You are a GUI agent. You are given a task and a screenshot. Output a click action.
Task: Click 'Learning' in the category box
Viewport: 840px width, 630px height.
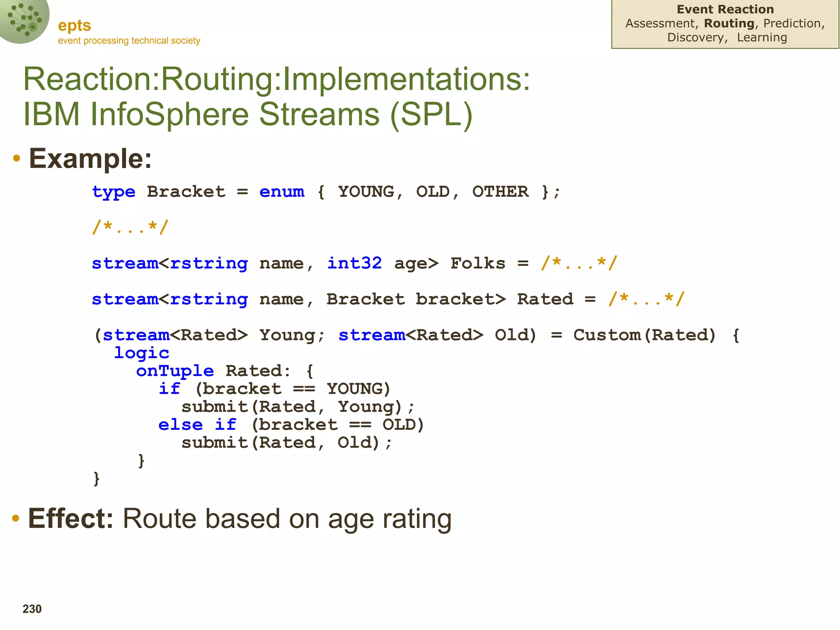coord(762,37)
